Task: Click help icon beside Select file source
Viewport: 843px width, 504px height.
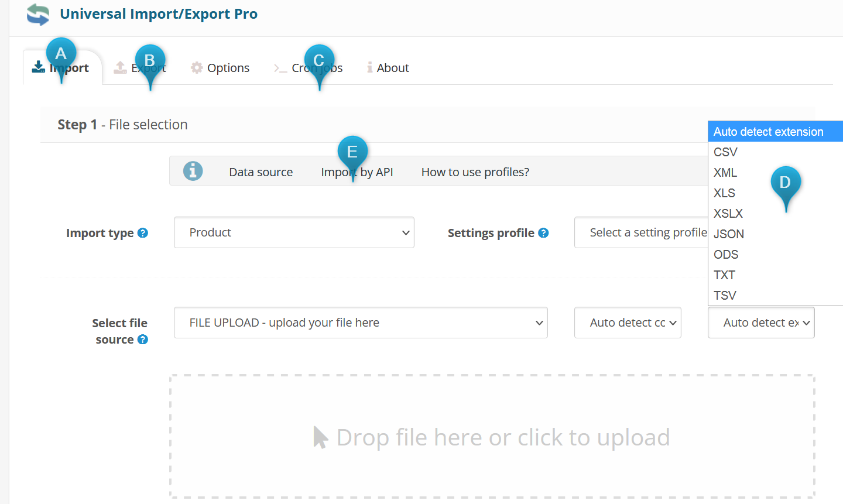Action: [x=143, y=340]
